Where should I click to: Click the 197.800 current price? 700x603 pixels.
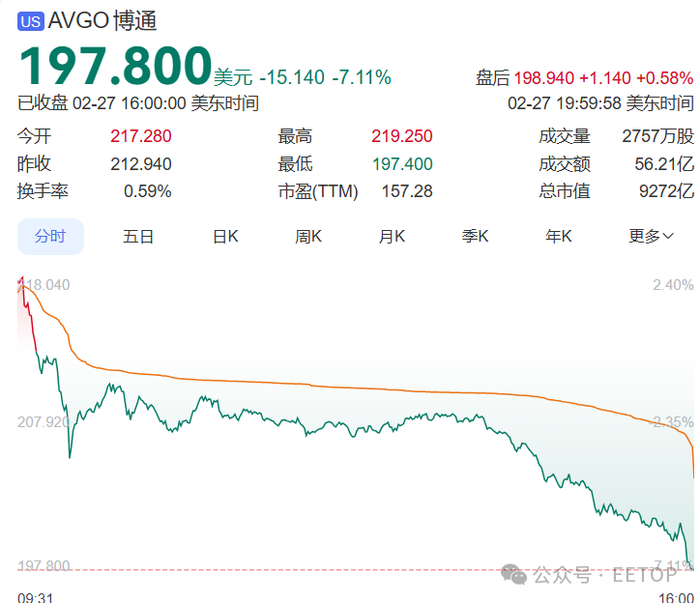coord(114,66)
